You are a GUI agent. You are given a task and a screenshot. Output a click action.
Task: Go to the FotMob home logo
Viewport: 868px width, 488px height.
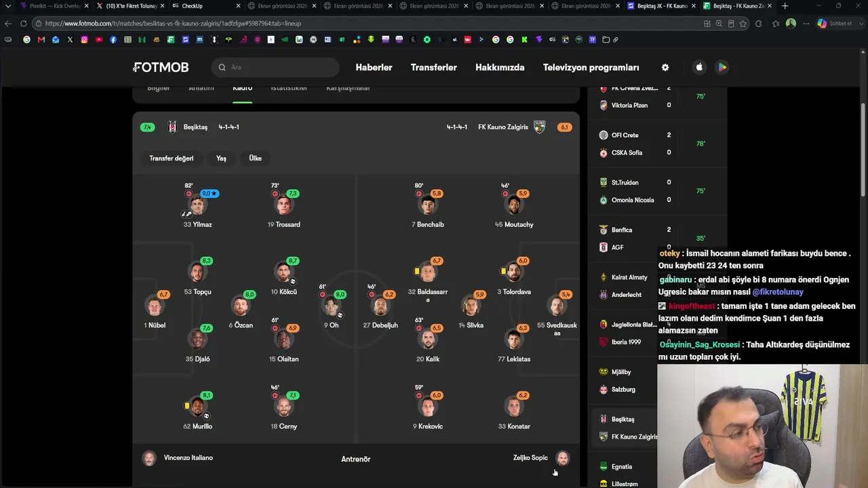(161, 67)
